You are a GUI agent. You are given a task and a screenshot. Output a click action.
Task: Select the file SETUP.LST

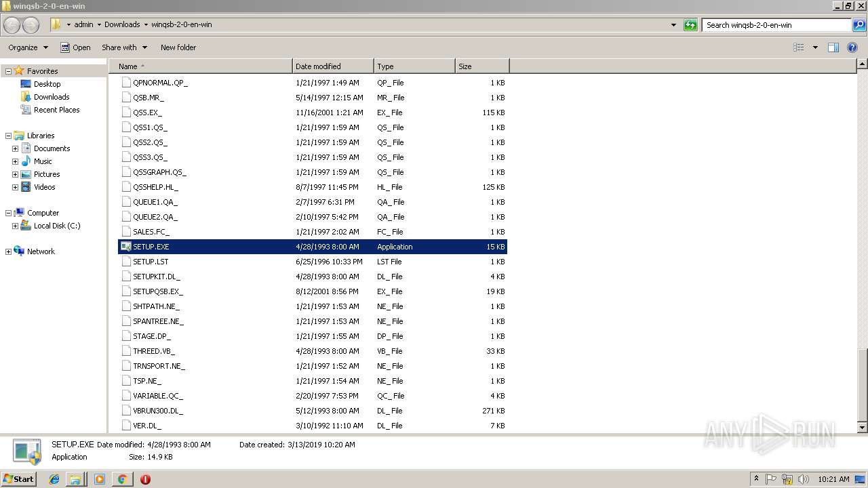[x=313, y=262]
